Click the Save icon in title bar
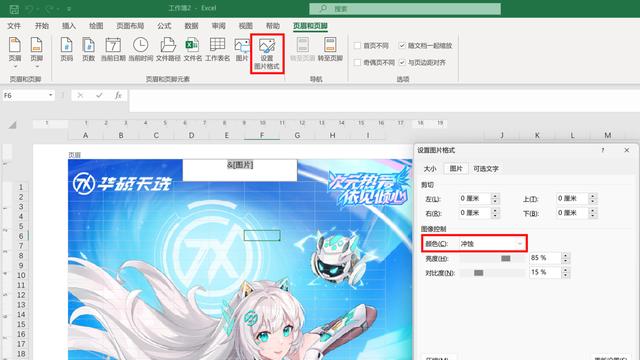The image size is (640, 360). point(14,9)
